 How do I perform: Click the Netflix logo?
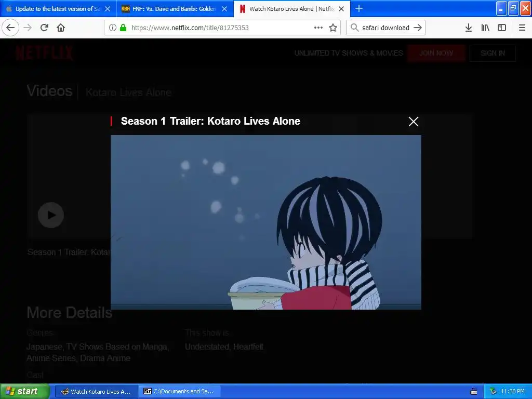click(45, 53)
